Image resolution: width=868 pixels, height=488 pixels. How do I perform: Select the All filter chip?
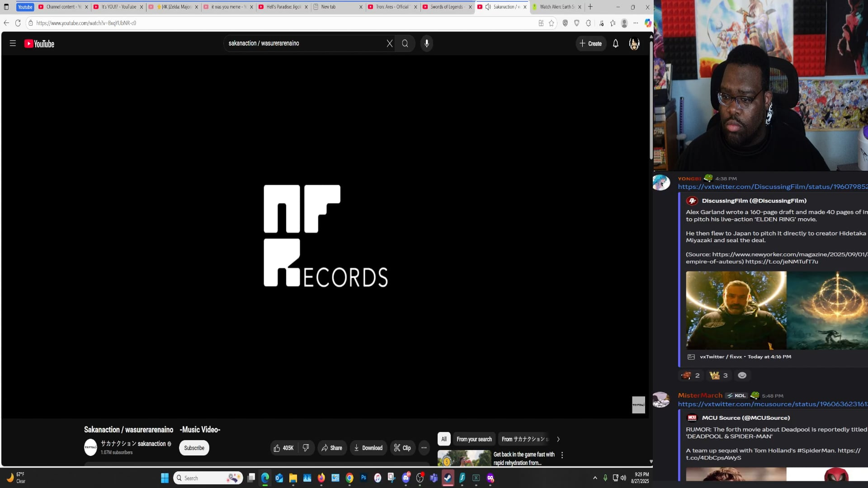pos(444,439)
